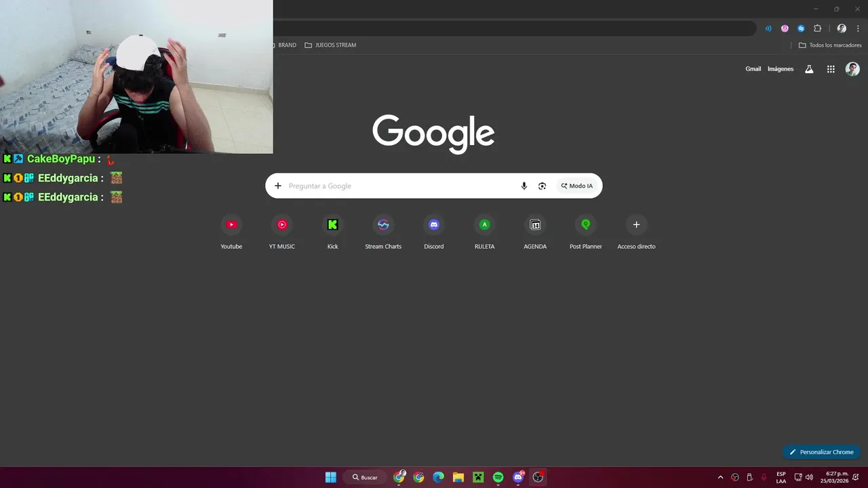
Task: Launch the Kick shortcut tile
Action: [332, 232]
